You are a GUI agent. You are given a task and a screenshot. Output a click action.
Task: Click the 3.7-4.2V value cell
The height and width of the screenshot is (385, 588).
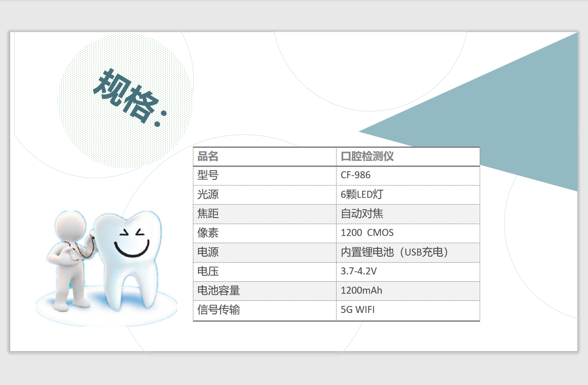(x=408, y=272)
